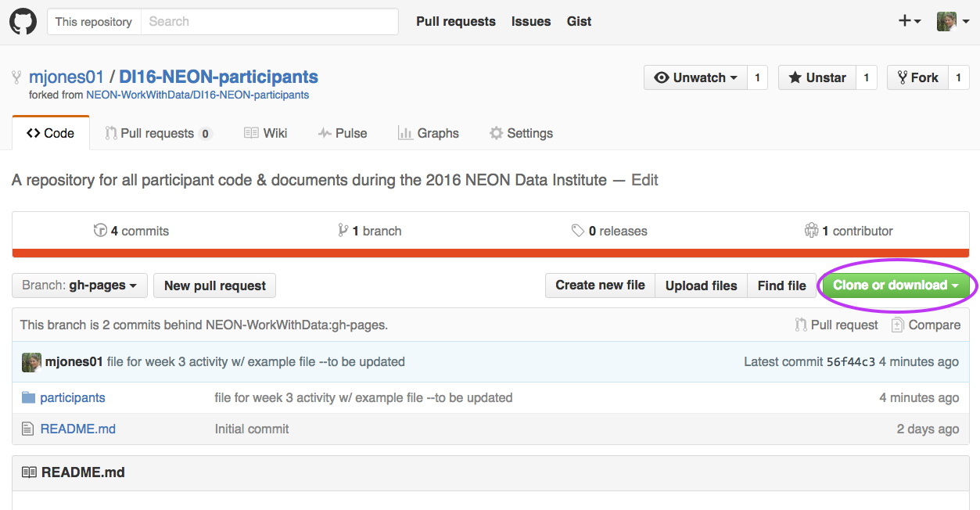
Task: Click Issues in top navigation
Action: point(531,21)
